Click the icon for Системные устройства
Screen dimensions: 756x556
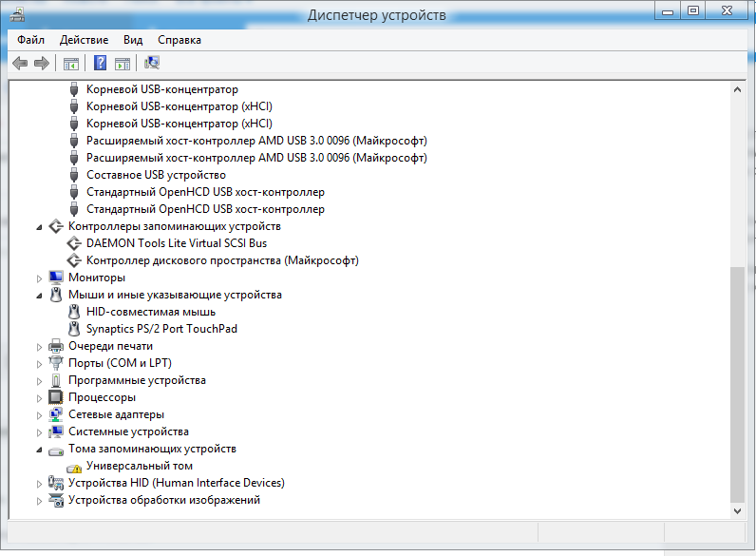coord(56,431)
